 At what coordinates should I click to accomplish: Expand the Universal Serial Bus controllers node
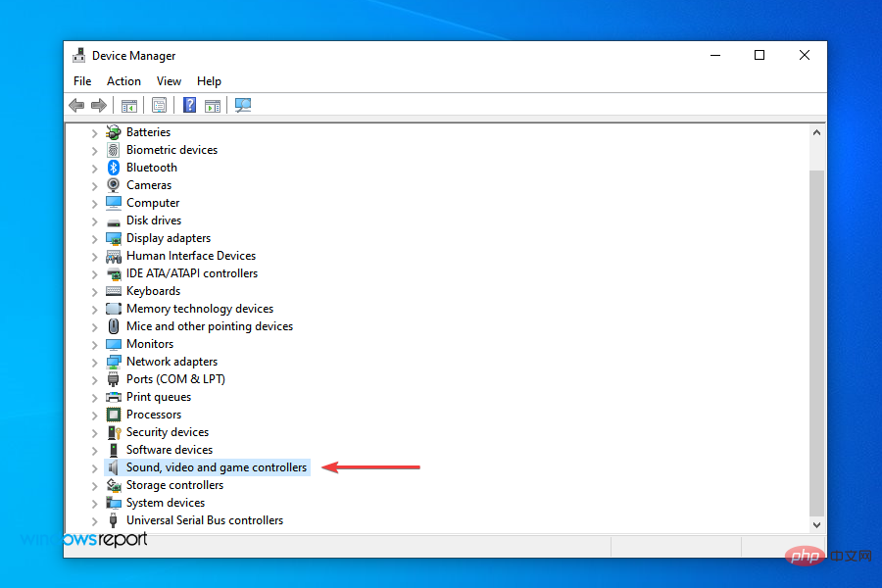coord(94,519)
